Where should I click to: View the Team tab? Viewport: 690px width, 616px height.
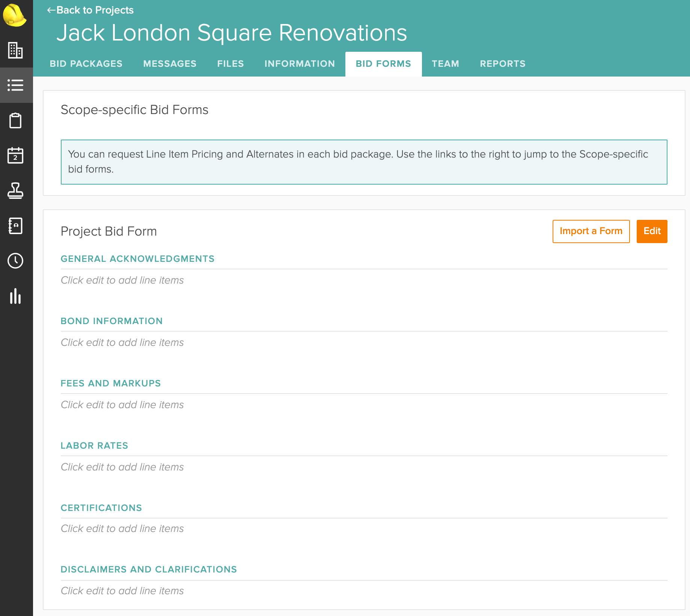click(x=445, y=64)
